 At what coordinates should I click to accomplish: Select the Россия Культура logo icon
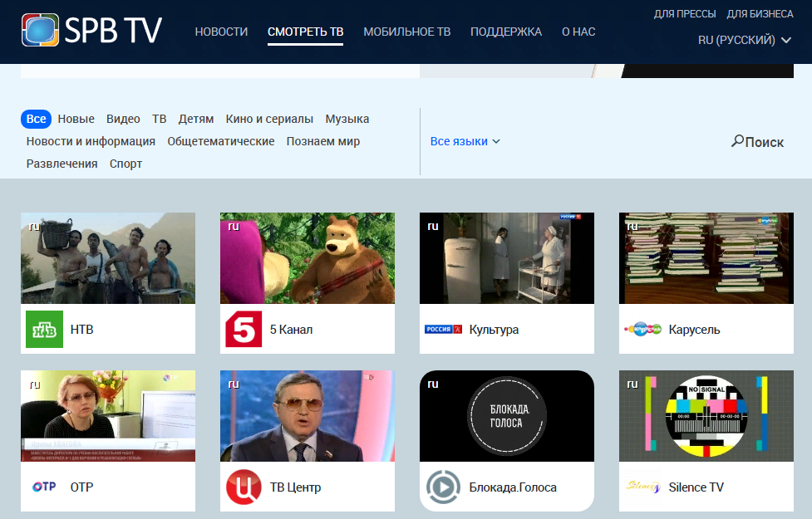pos(443,329)
